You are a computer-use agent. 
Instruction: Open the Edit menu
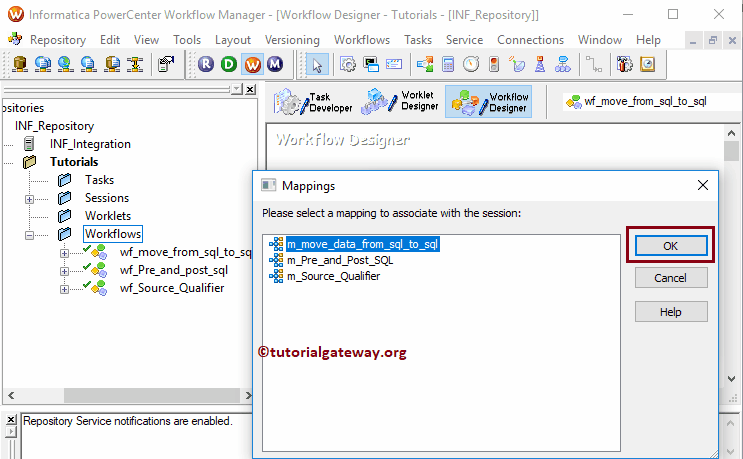click(110, 40)
